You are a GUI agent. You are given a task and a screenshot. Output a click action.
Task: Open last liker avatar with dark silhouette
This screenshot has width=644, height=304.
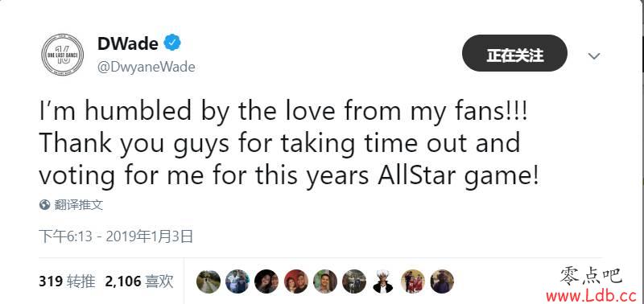click(x=442, y=281)
